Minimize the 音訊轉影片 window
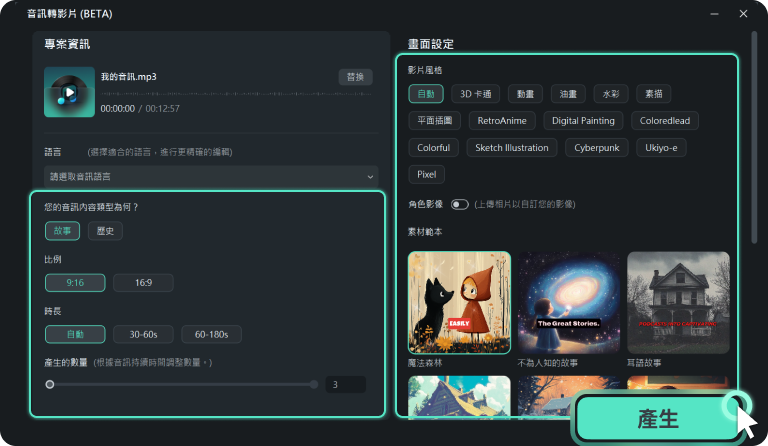Screen dimensions: 768x446 pyautogui.click(x=715, y=14)
